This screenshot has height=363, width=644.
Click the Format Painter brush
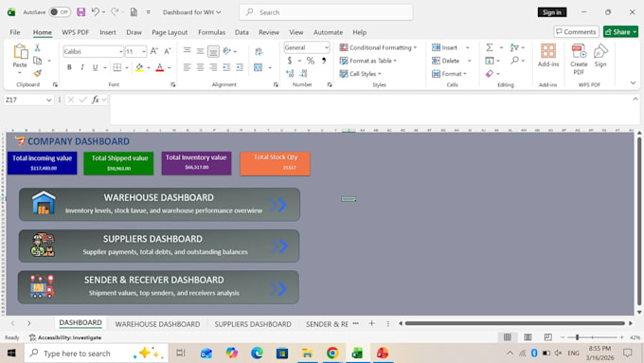click(x=37, y=73)
